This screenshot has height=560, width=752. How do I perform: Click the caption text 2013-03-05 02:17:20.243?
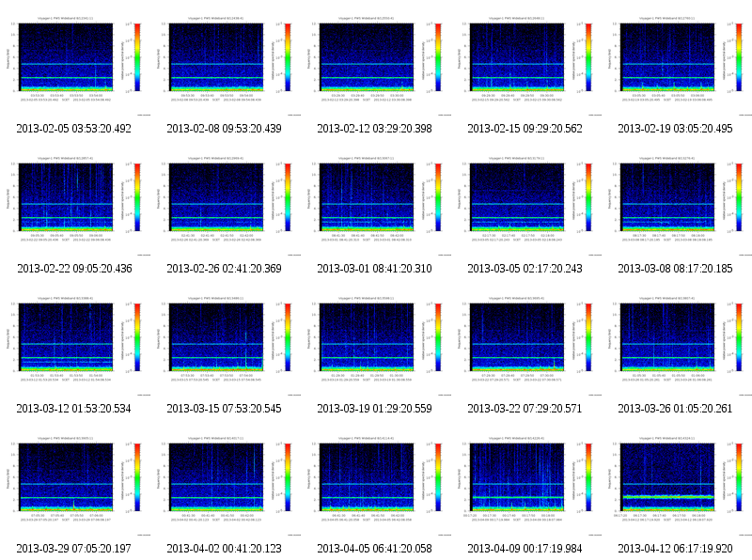[525, 269]
